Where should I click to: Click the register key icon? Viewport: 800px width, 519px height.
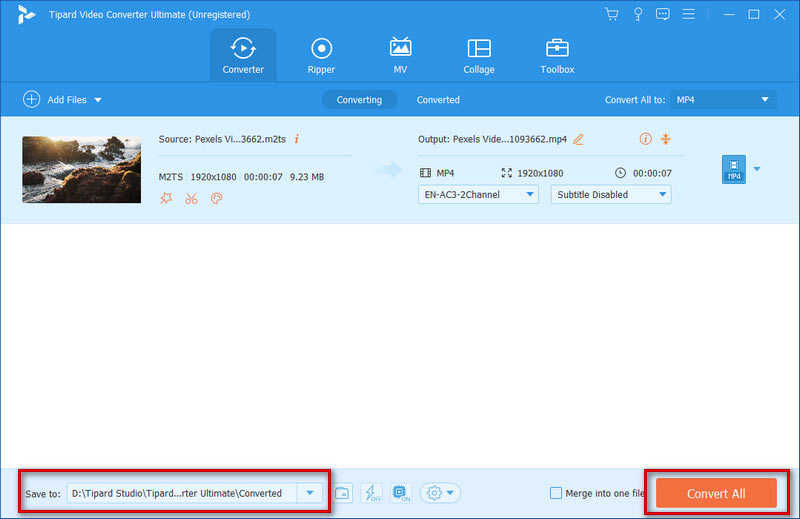pos(638,14)
